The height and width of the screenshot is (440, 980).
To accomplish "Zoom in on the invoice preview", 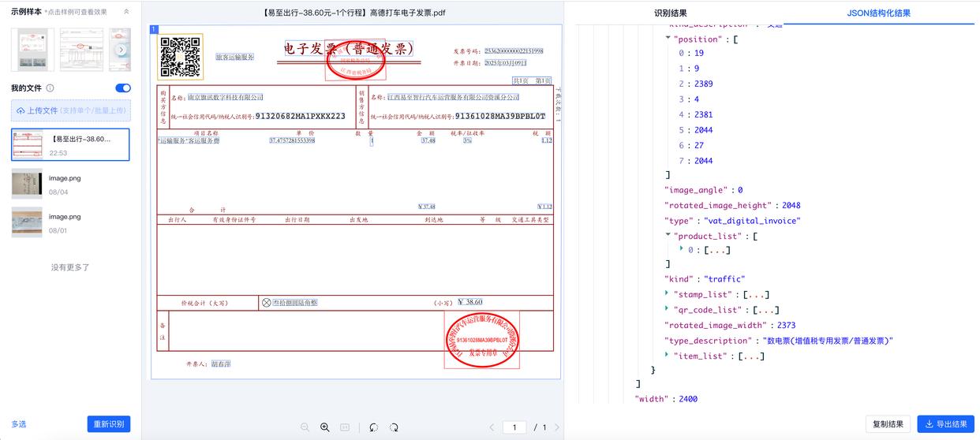I will tap(324, 427).
